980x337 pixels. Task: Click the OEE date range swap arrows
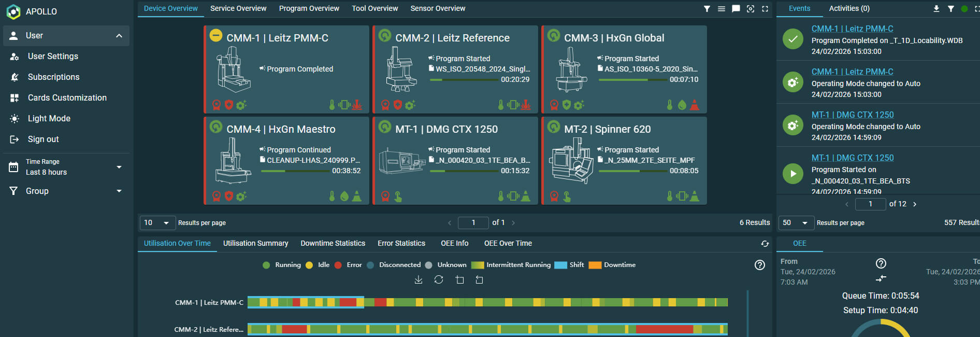(x=881, y=278)
